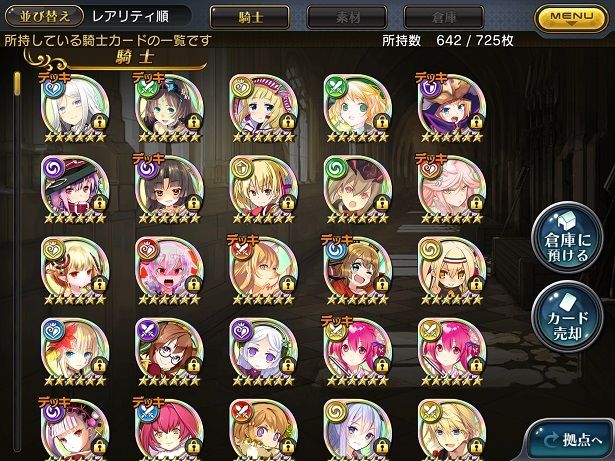Switch to the 騎士 tab
This screenshot has width=615, height=461.
250,17
